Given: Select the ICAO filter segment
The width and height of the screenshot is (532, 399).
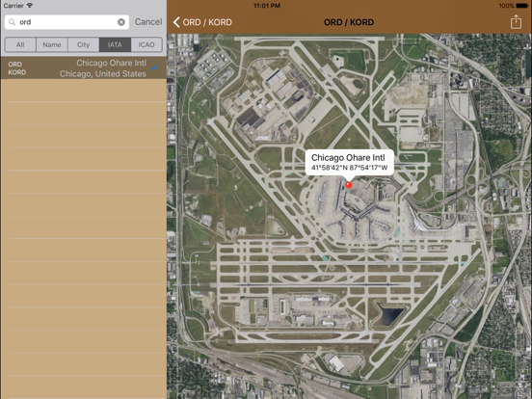Looking at the screenshot, I should click(x=146, y=44).
